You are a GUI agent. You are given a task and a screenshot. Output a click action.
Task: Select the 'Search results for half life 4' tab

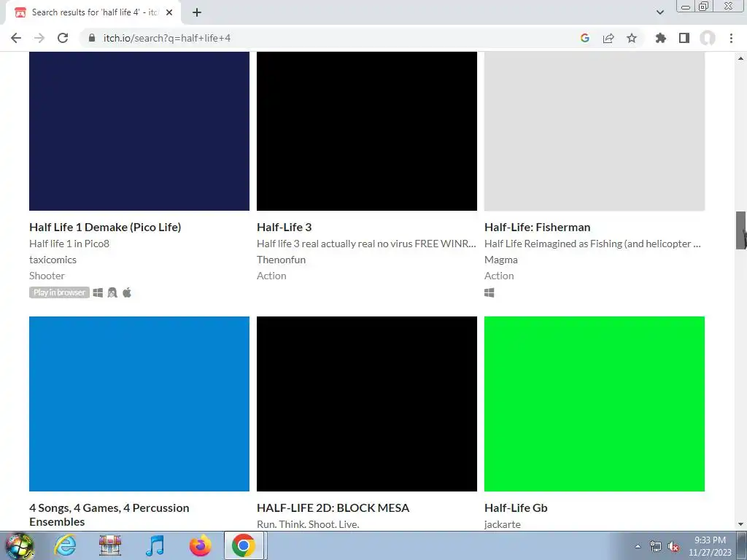[93, 12]
